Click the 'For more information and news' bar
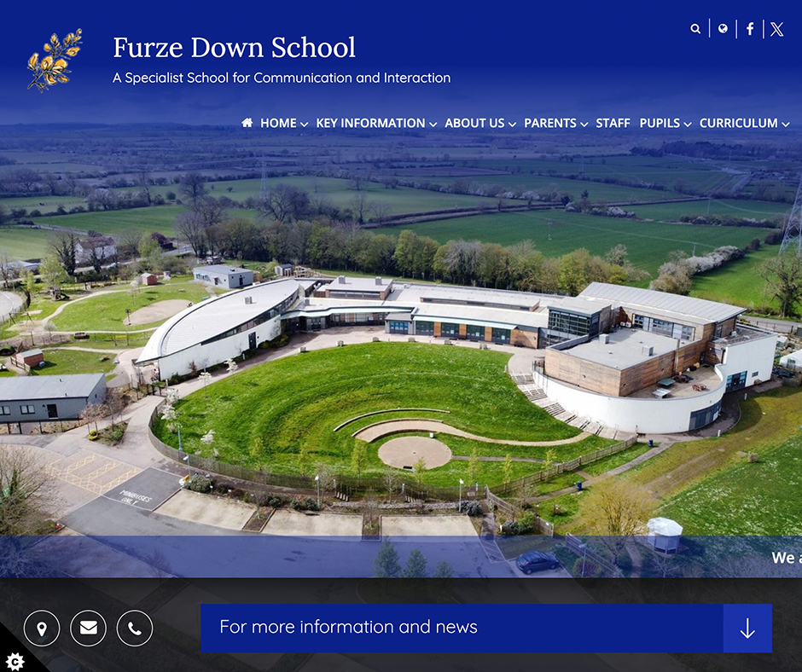The width and height of the screenshot is (802, 672). 462,629
